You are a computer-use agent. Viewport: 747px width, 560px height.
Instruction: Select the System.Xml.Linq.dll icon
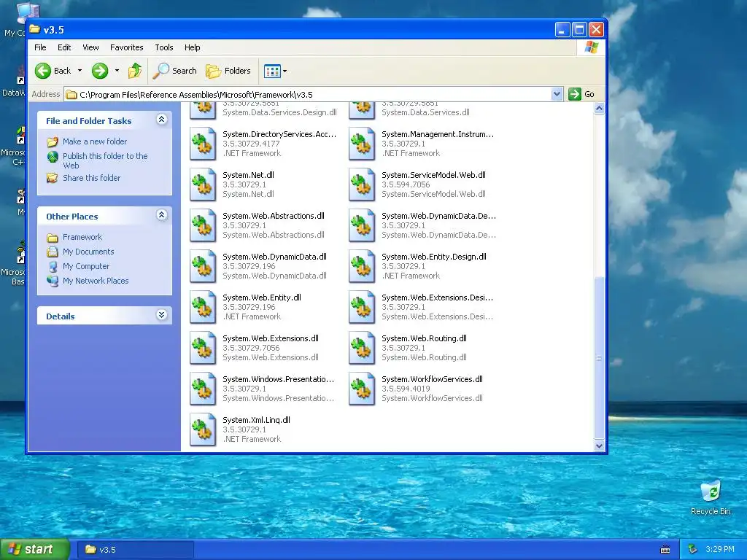click(x=203, y=429)
